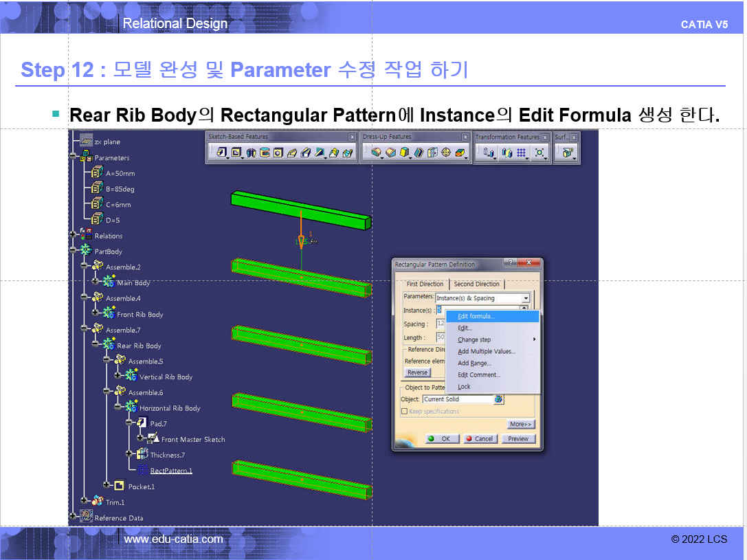The height and width of the screenshot is (560, 747).
Task: Click the object selection icon beside Current Solid
Action: tap(499, 399)
